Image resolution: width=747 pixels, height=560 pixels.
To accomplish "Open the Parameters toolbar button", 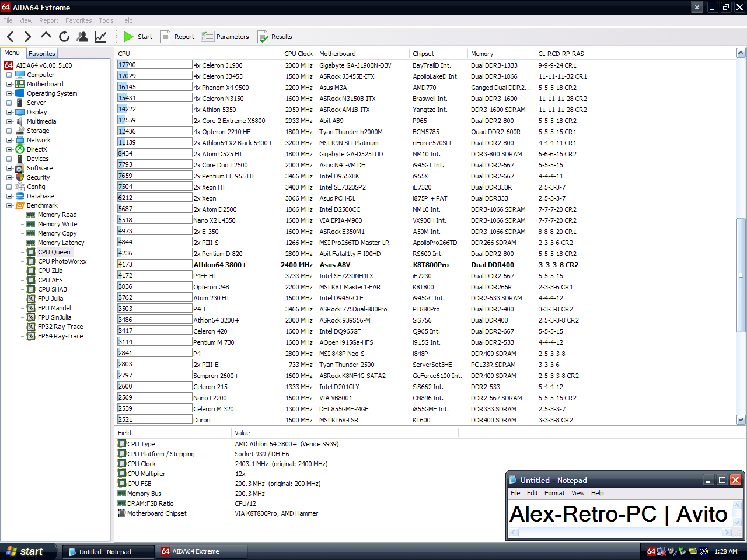I will coord(225,37).
